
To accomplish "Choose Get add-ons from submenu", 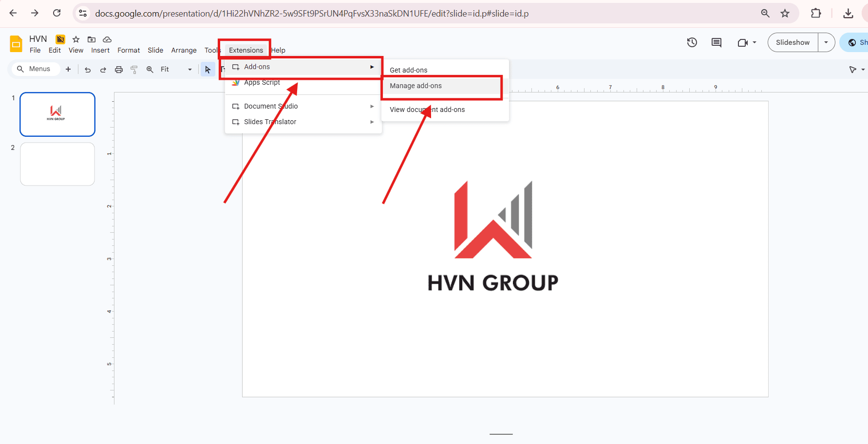I will [x=408, y=70].
